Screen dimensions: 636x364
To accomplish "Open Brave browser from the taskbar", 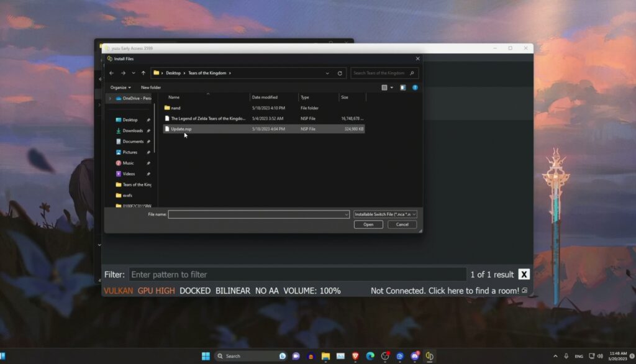I will tap(355, 356).
